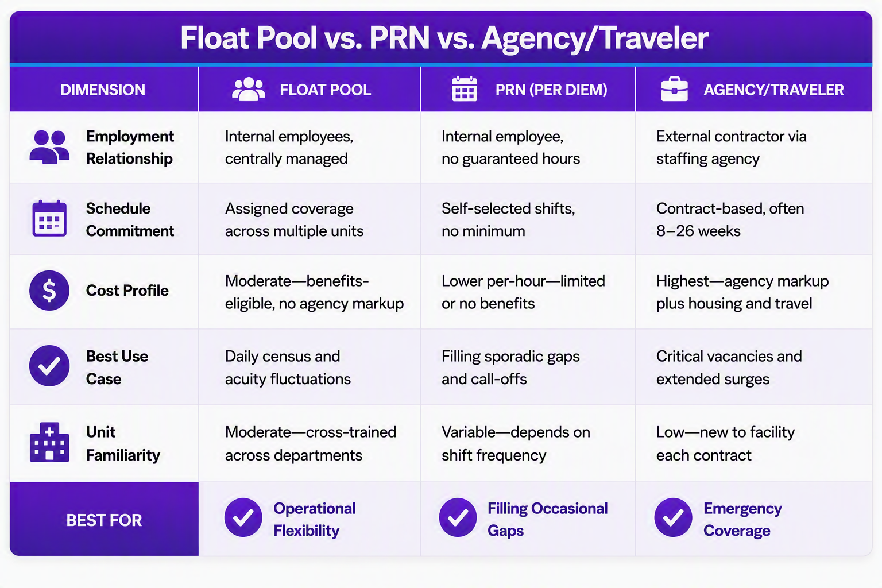The image size is (882, 588).
Task: Click the Emergency Coverage label text
Action: tap(742, 520)
